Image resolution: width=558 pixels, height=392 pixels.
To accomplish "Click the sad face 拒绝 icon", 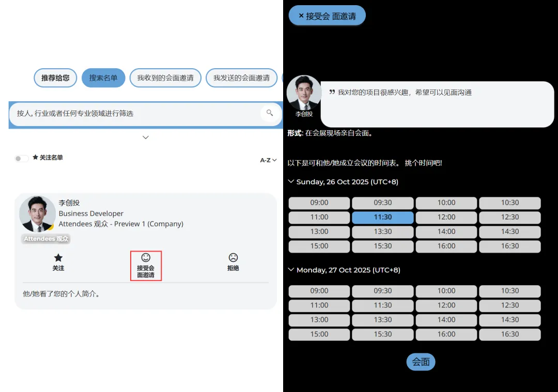I will pos(233,258).
